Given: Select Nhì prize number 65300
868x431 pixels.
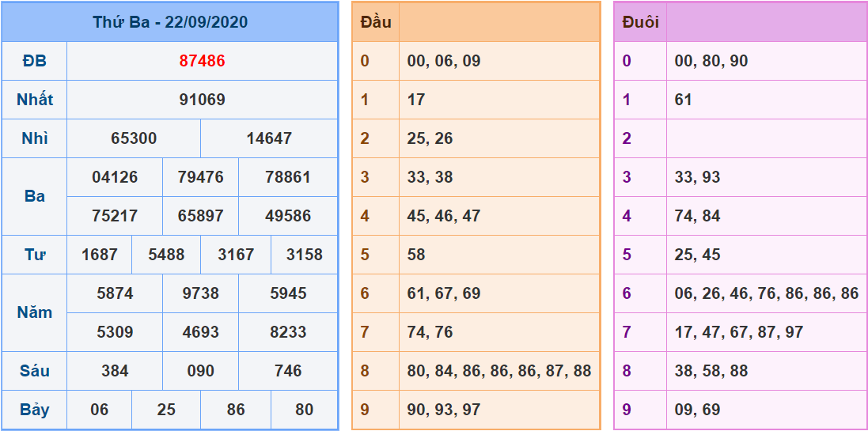Looking at the screenshot, I should coord(134,138).
